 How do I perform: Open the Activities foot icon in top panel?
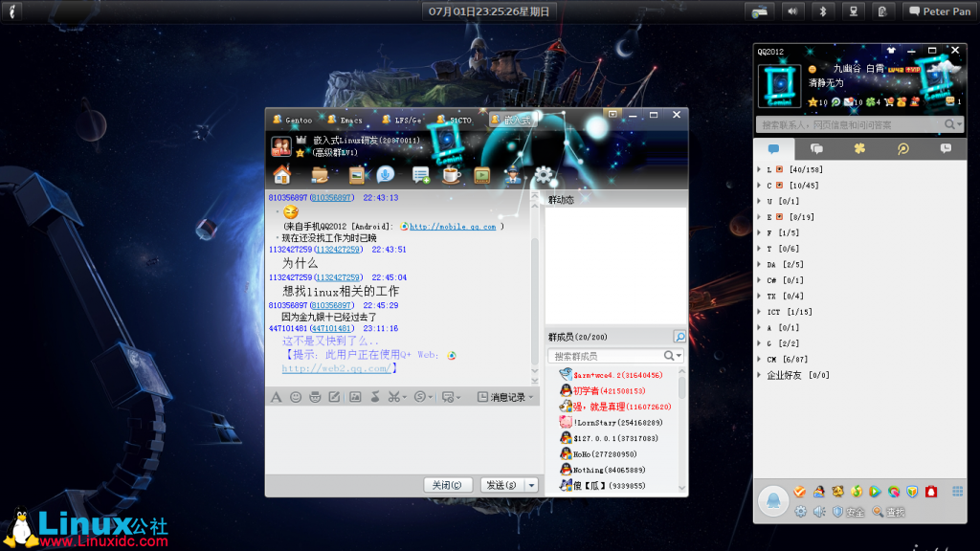click(x=11, y=11)
